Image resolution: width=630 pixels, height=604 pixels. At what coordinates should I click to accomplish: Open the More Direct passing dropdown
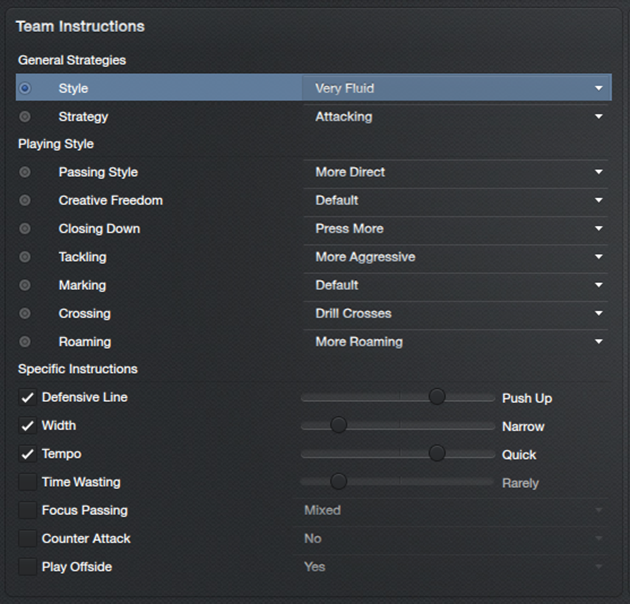click(x=456, y=172)
